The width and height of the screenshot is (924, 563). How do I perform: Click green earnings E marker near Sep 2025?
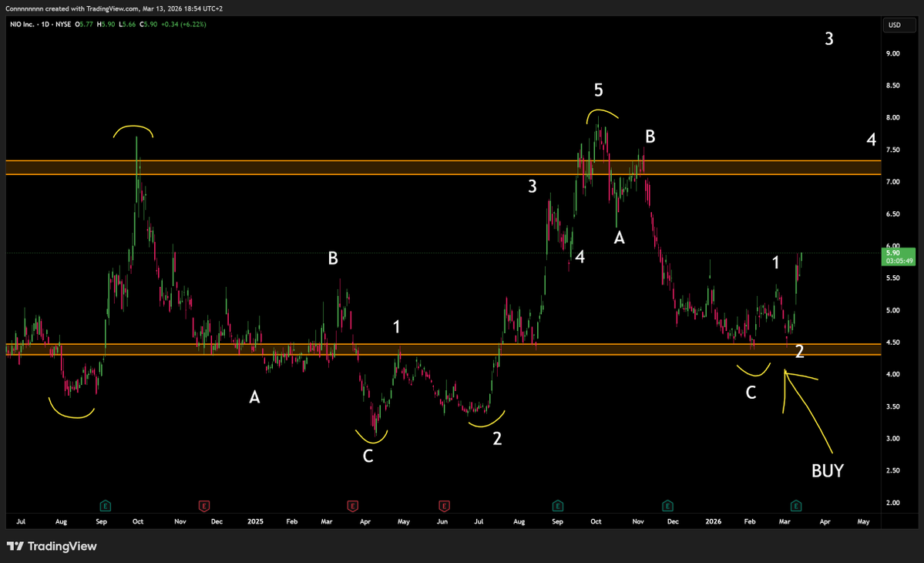tap(557, 506)
